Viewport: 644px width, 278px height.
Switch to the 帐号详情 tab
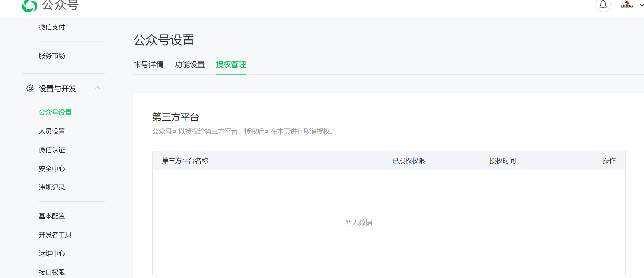point(148,65)
